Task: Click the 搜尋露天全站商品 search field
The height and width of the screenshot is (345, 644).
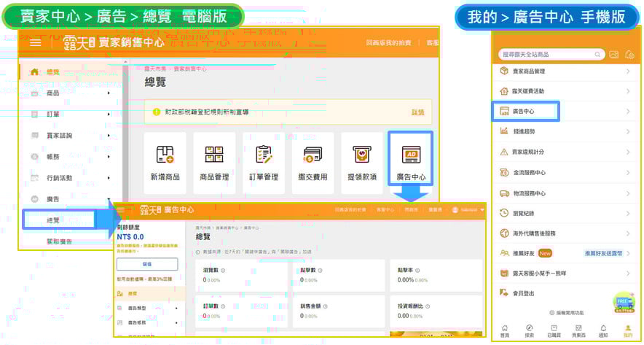Action: (551, 55)
